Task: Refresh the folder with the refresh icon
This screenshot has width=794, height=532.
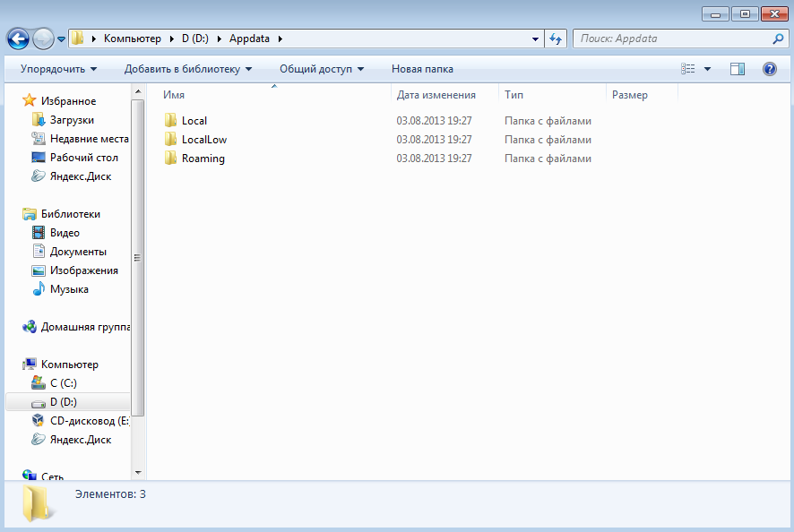Action: coord(556,39)
